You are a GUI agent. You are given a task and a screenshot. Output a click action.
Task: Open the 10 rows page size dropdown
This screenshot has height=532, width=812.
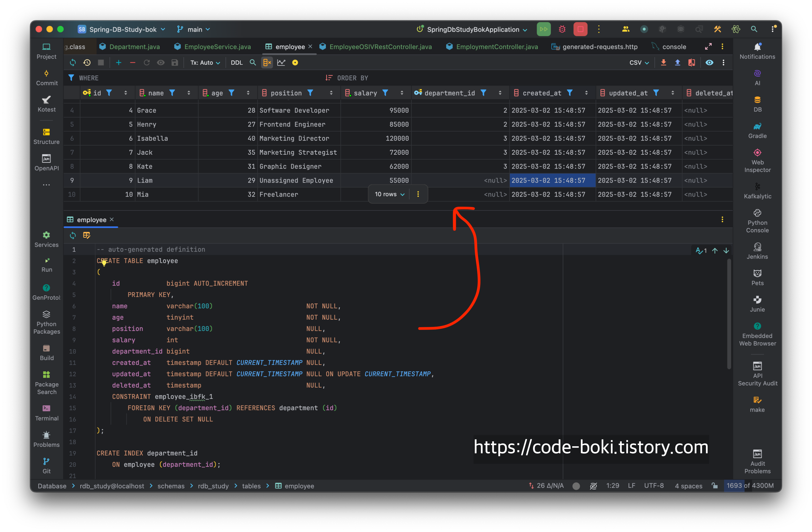click(x=389, y=194)
